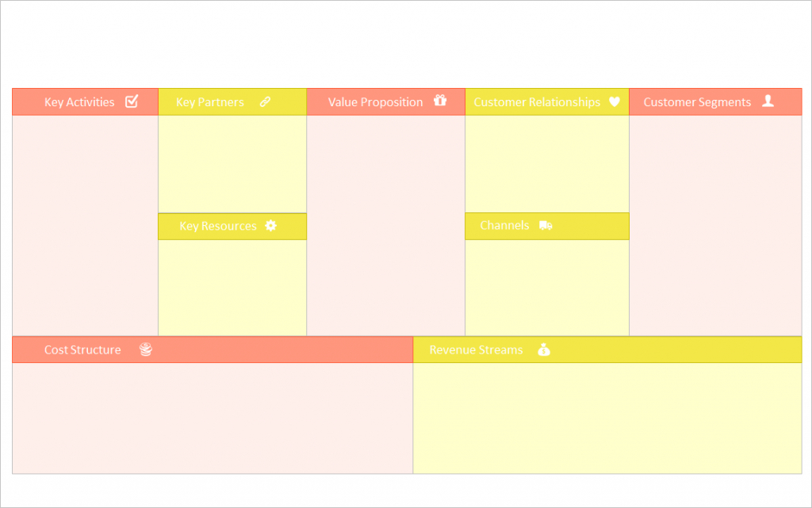This screenshot has width=812, height=508.
Task: Select the Revenue Streams header text
Action: 476,349
